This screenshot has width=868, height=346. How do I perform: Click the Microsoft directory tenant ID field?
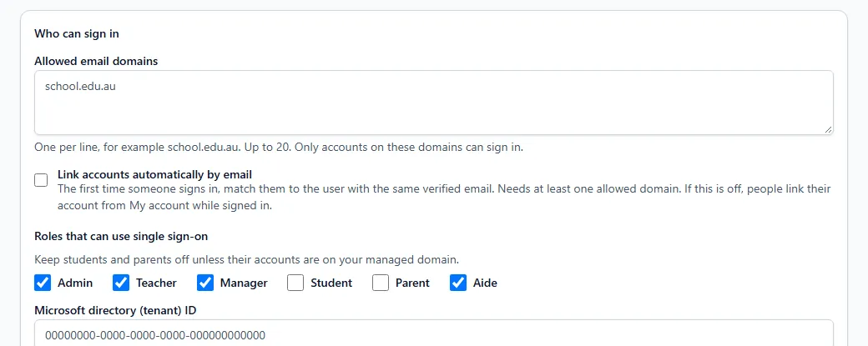click(433, 333)
